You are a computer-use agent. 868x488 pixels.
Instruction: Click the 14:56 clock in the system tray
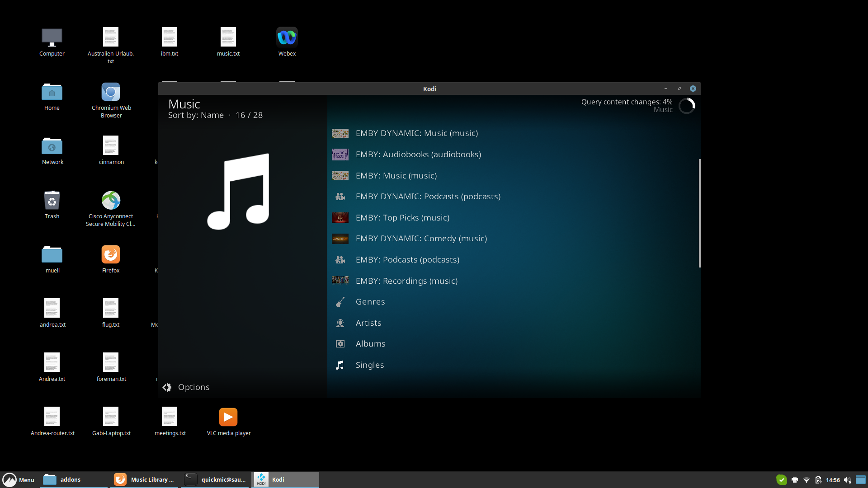[832, 480]
